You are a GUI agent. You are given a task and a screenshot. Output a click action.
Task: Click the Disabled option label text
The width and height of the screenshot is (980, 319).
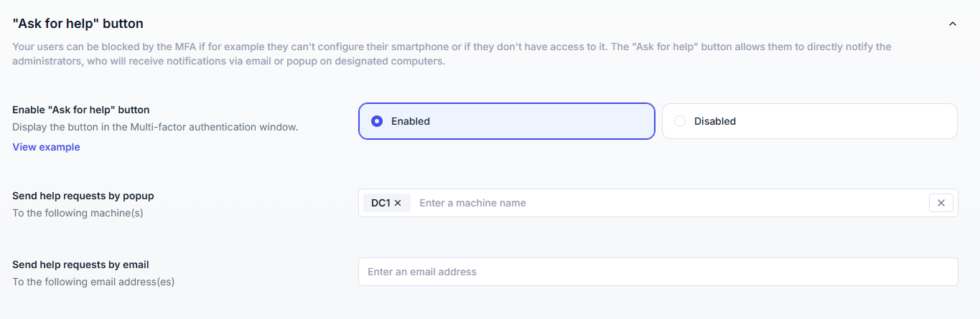point(714,121)
